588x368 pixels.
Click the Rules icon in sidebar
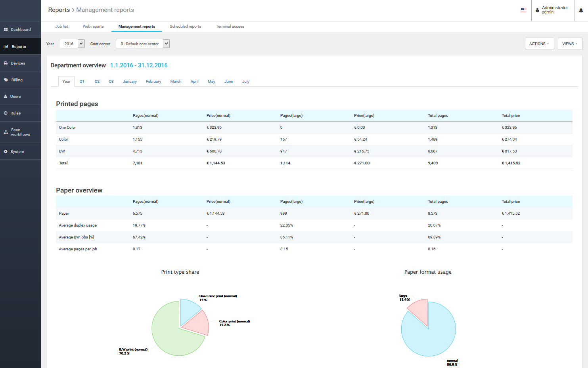[x=6, y=113]
